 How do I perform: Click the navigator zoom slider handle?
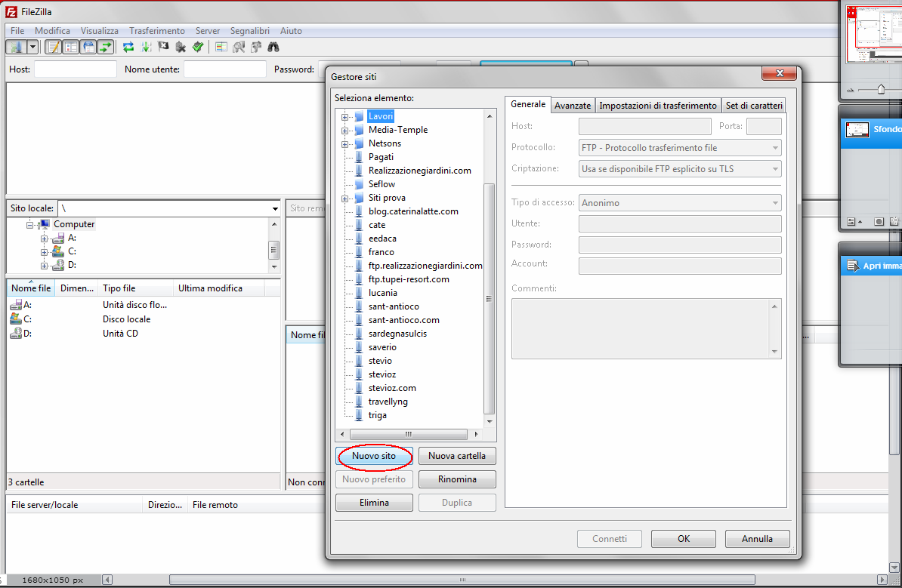pos(881,90)
